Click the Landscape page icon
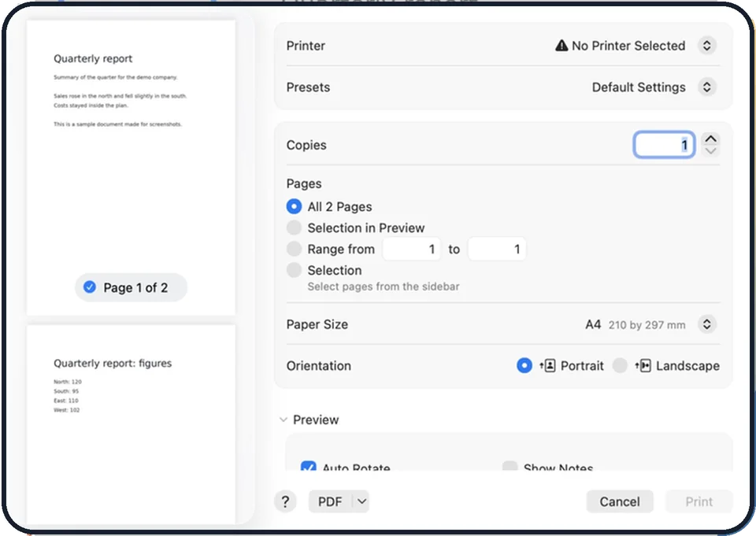 tap(643, 365)
